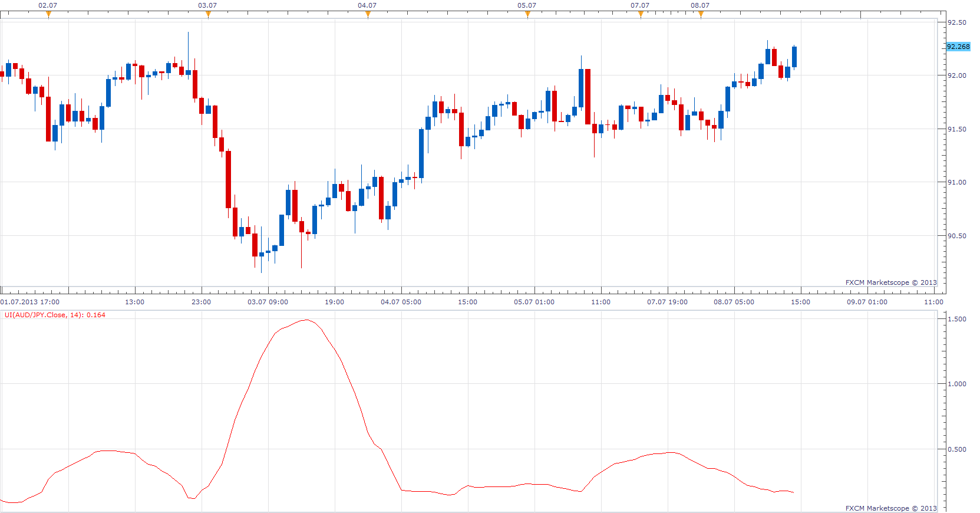Image resolution: width=980 pixels, height=513 pixels.
Task: Click the red indicator line at its peak
Action: 306,320
